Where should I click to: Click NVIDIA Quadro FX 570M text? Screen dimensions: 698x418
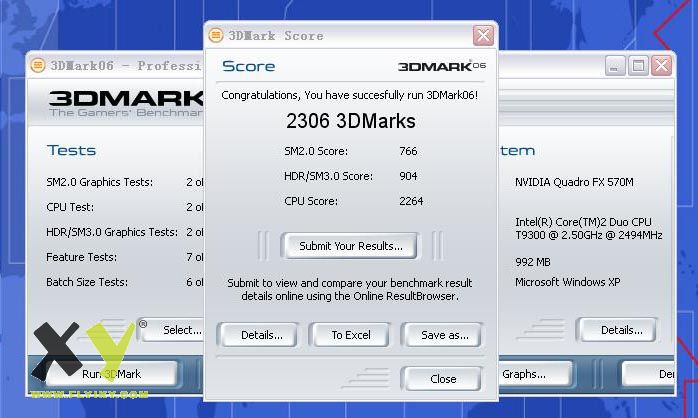[x=574, y=182]
